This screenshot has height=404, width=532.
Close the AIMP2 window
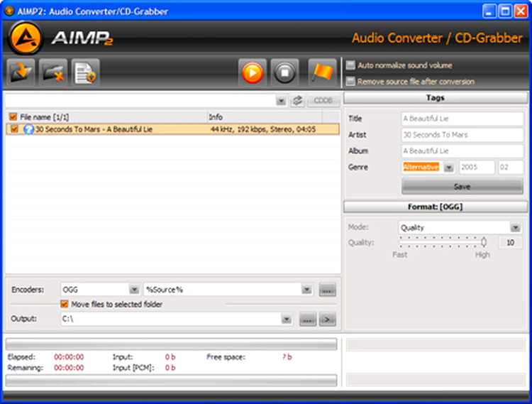click(x=521, y=11)
